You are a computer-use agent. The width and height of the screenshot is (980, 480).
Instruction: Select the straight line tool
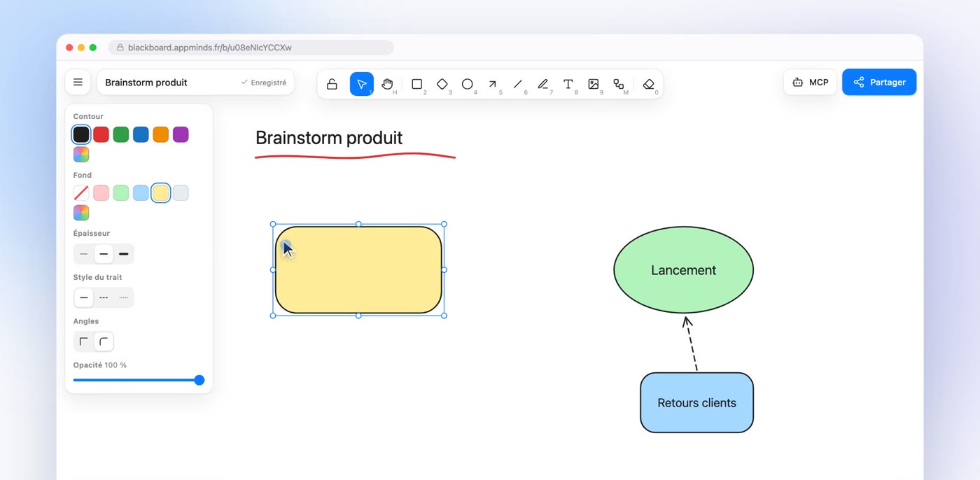pyautogui.click(x=518, y=84)
